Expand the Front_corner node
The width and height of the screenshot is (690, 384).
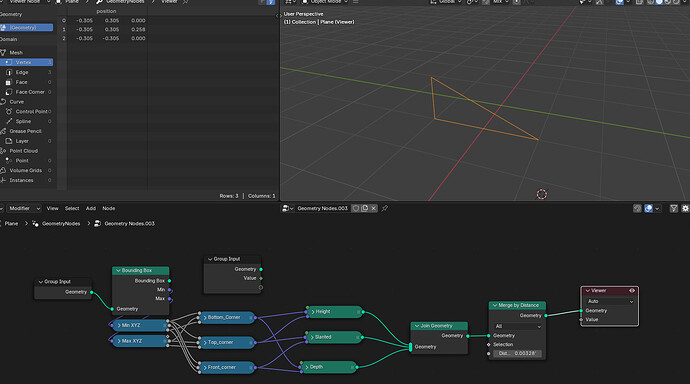coord(205,367)
